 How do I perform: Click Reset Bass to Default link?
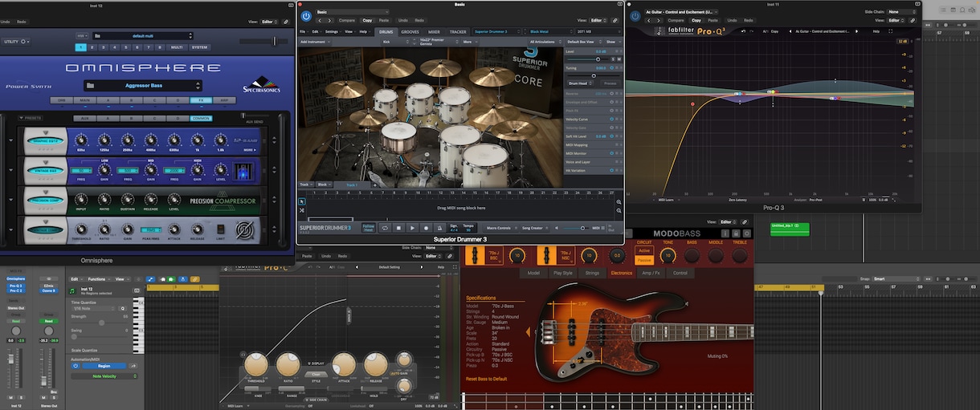pos(486,379)
